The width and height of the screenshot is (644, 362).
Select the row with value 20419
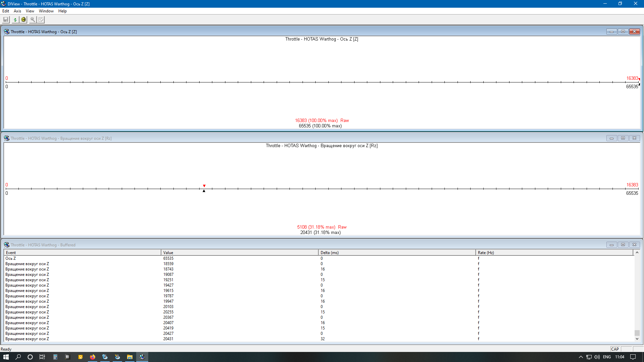[319, 328]
